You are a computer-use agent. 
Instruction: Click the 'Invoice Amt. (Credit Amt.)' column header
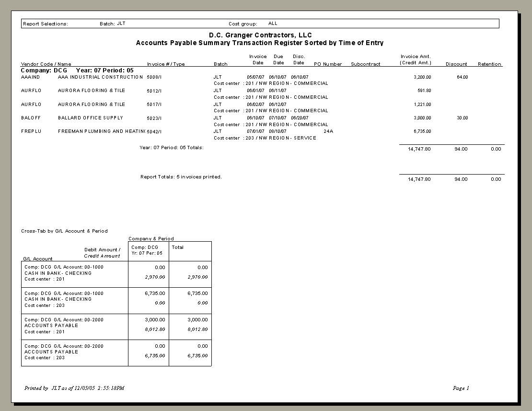(x=416, y=59)
